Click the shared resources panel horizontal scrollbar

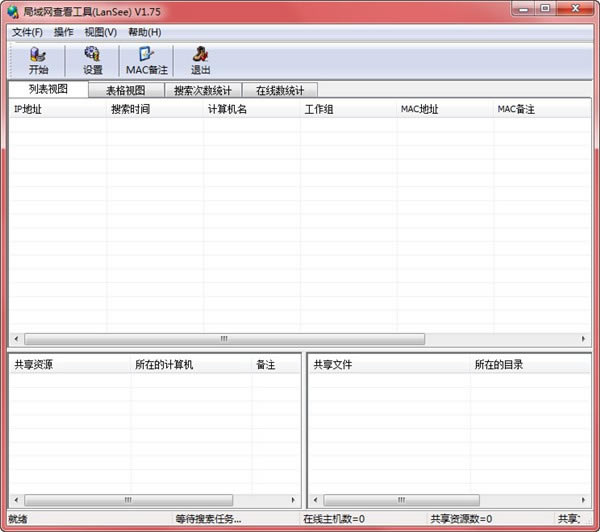[x=128, y=499]
